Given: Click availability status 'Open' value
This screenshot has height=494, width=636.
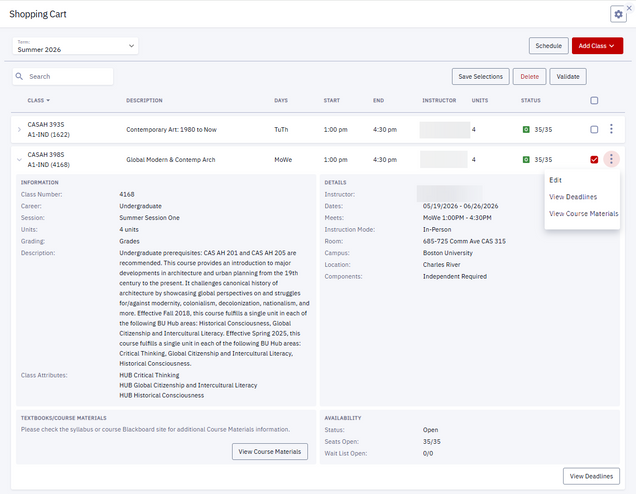Looking at the screenshot, I should click(x=430, y=430).
